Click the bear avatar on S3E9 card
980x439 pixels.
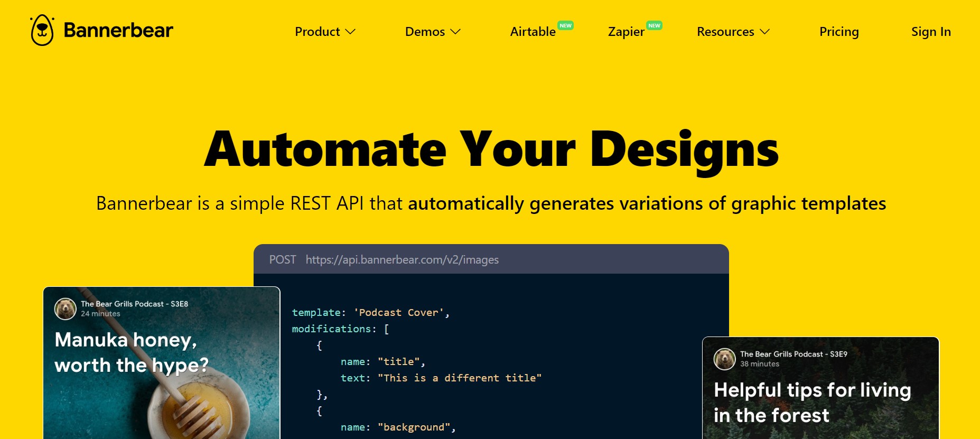724,359
